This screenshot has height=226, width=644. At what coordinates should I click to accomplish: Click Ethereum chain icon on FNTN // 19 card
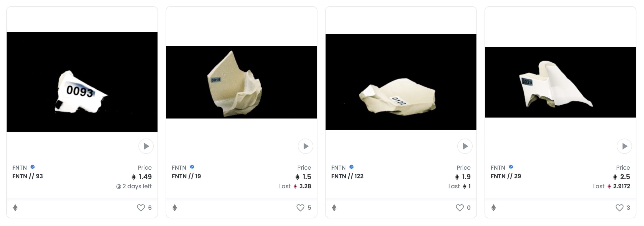175,208
